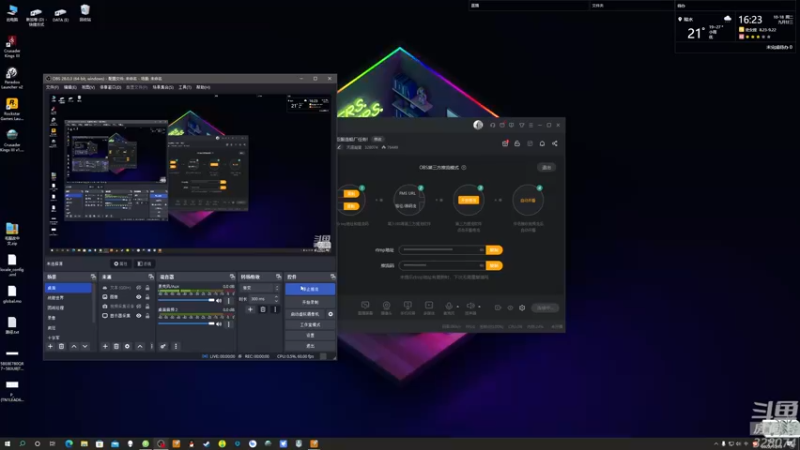
Task: Remove transition with trash icon in transitions panel
Action: point(263,309)
